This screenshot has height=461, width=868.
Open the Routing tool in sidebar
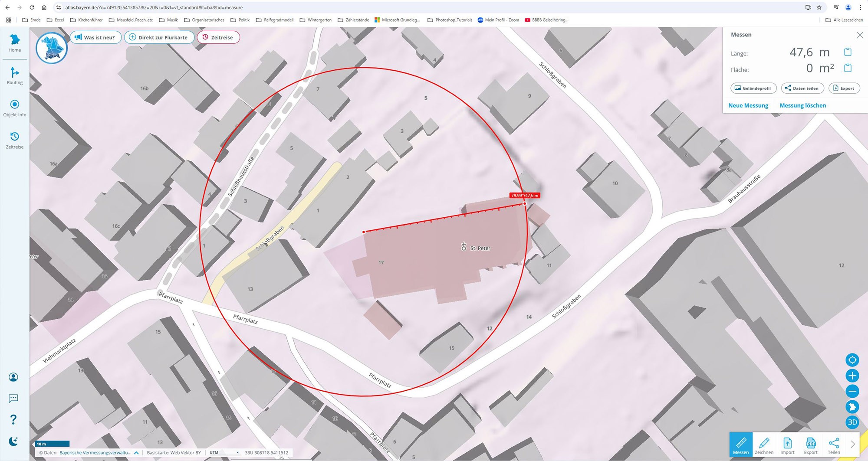click(x=14, y=75)
